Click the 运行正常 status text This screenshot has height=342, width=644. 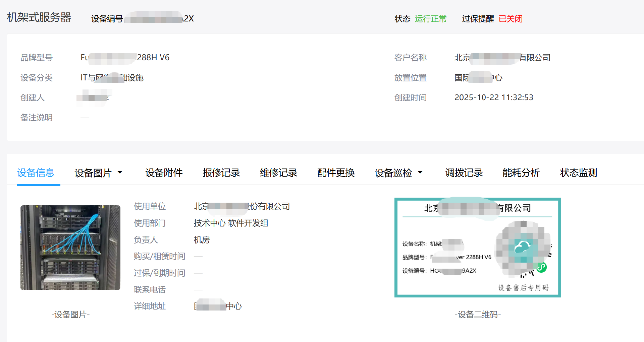[x=431, y=19]
